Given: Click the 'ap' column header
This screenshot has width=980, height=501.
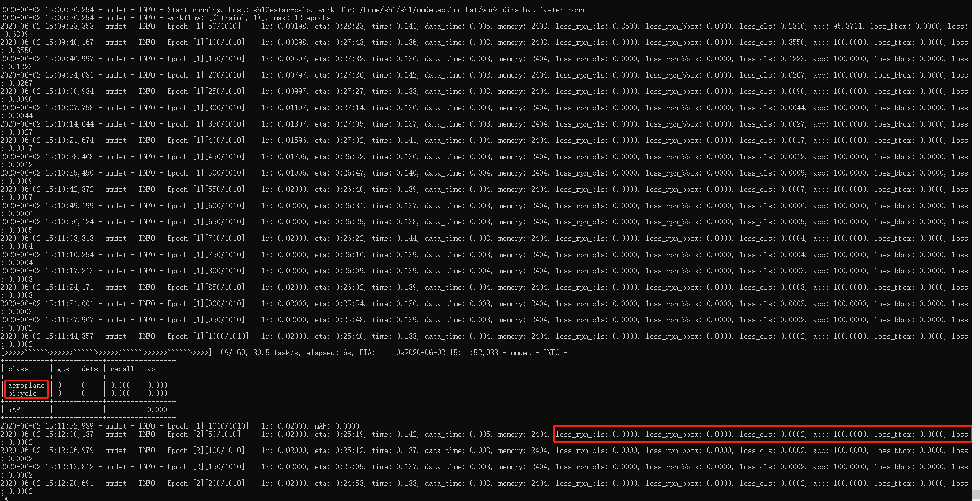Looking at the screenshot, I should click(151, 369).
